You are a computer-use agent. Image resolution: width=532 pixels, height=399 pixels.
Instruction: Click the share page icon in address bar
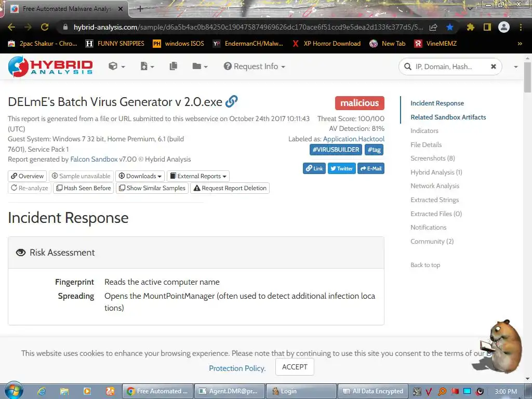point(433,28)
